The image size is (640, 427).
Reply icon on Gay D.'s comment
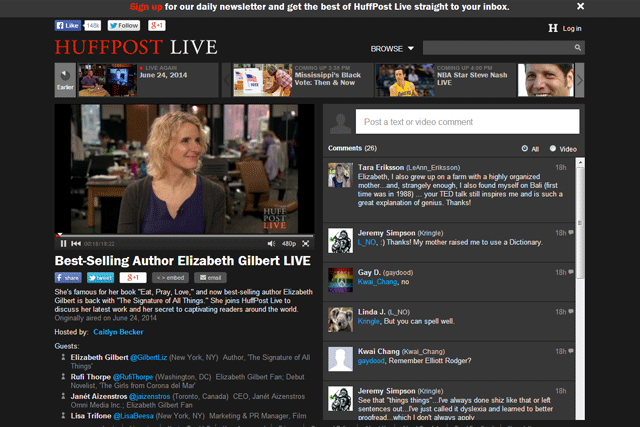pos(571,272)
